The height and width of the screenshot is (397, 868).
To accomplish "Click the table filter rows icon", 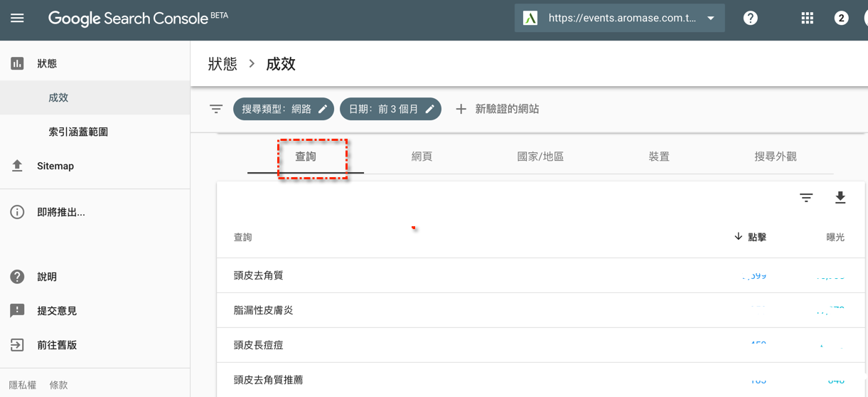I will click(x=806, y=198).
